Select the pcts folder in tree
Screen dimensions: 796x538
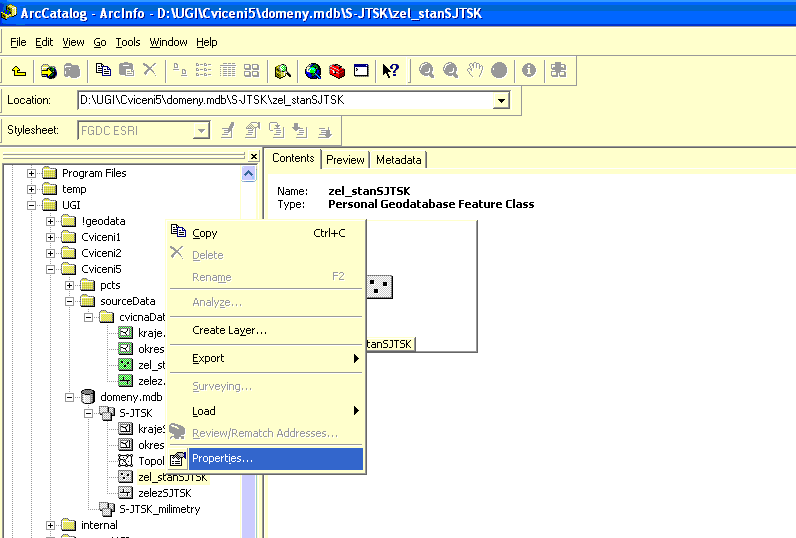(x=110, y=285)
